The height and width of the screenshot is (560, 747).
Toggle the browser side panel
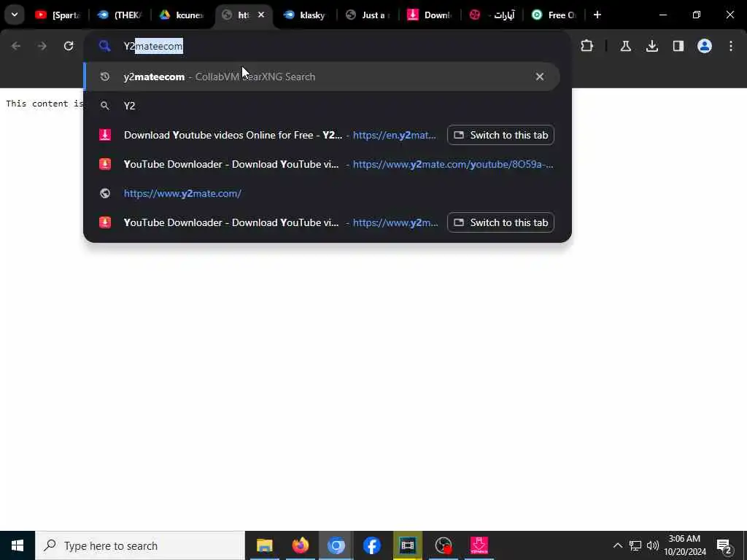(678, 46)
